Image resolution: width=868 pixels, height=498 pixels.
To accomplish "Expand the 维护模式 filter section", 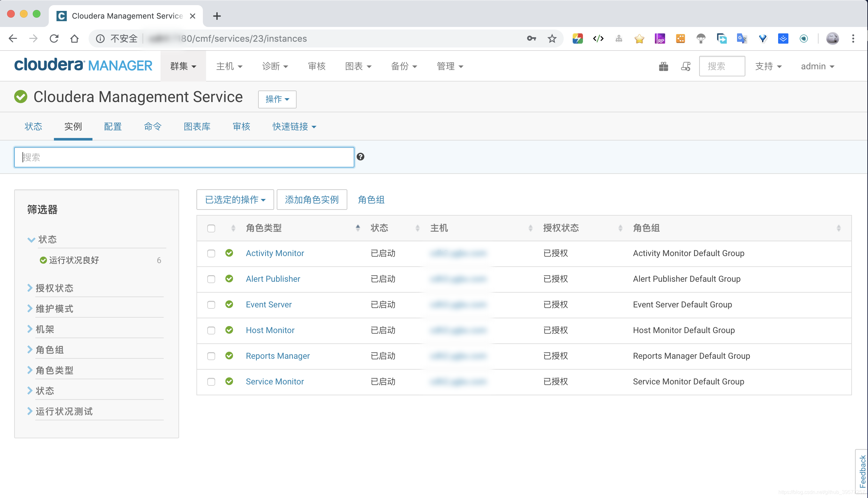I will click(x=54, y=308).
